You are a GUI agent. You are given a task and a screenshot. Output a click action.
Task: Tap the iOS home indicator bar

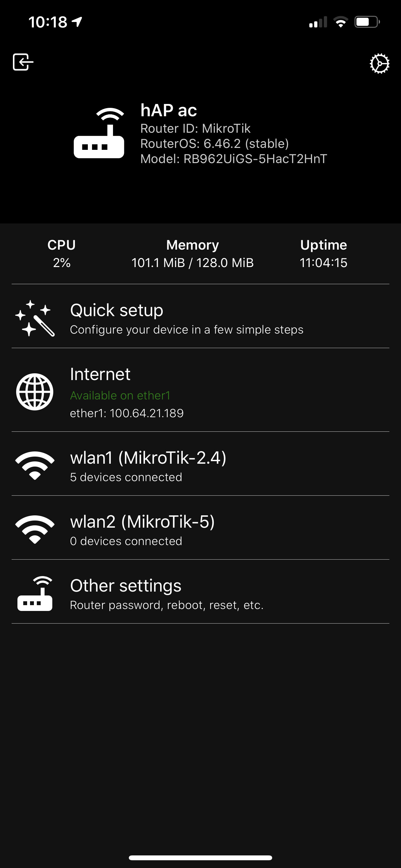(x=200, y=858)
